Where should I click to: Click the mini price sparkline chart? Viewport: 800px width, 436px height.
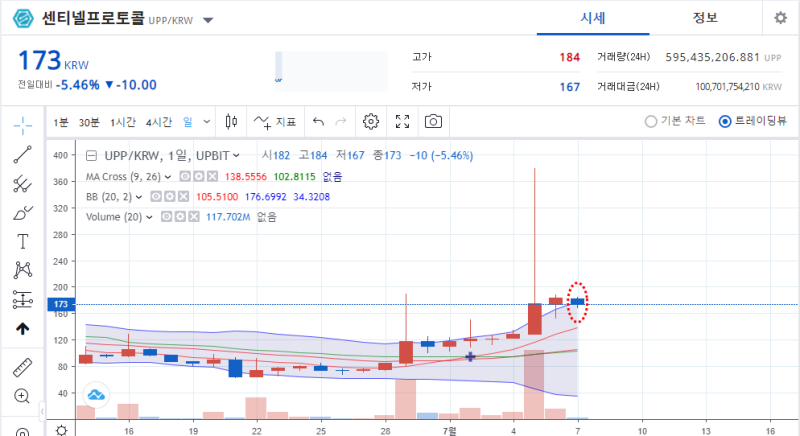coord(331,71)
